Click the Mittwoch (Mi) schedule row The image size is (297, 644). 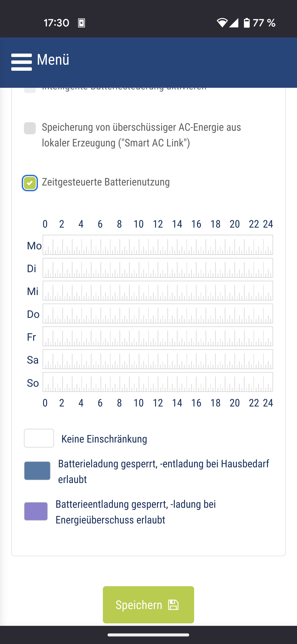[158, 291]
